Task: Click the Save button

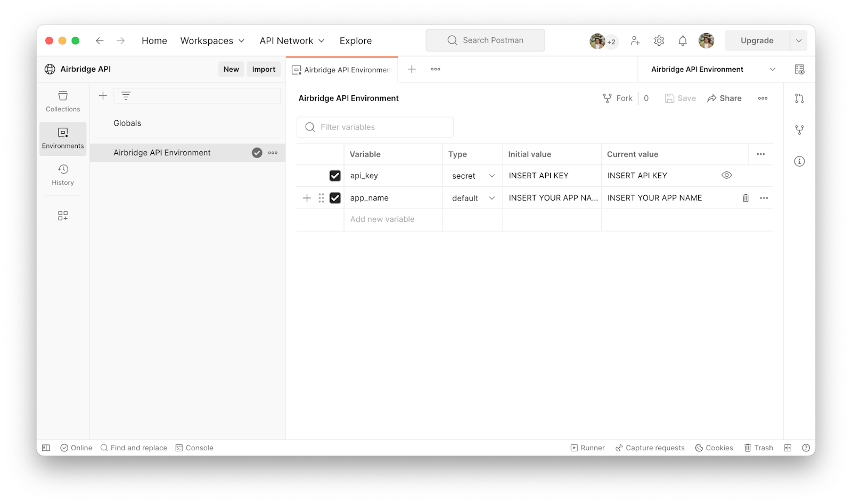Action: (681, 98)
